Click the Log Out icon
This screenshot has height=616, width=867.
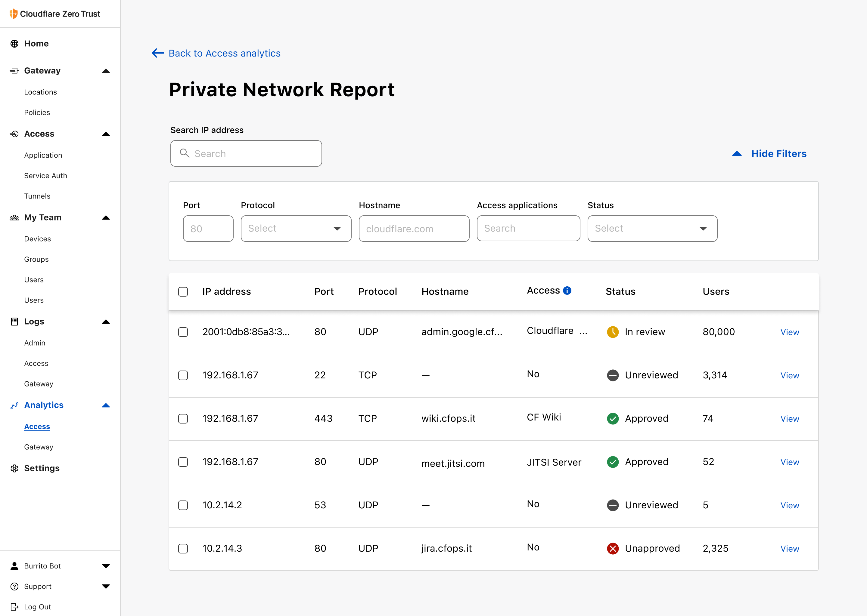(14, 606)
